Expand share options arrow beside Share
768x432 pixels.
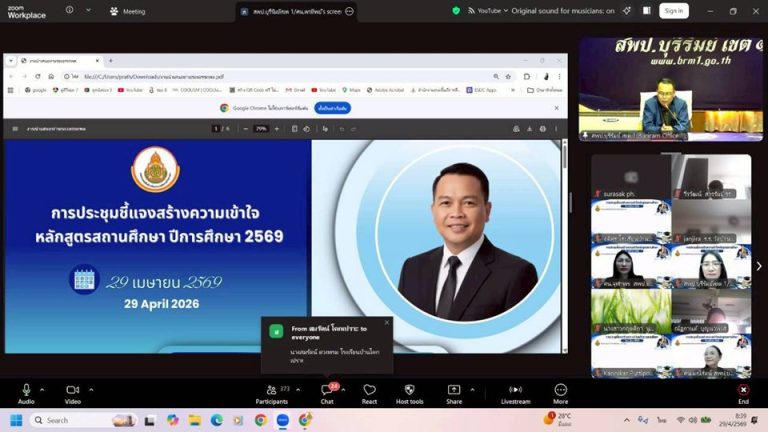click(472, 390)
